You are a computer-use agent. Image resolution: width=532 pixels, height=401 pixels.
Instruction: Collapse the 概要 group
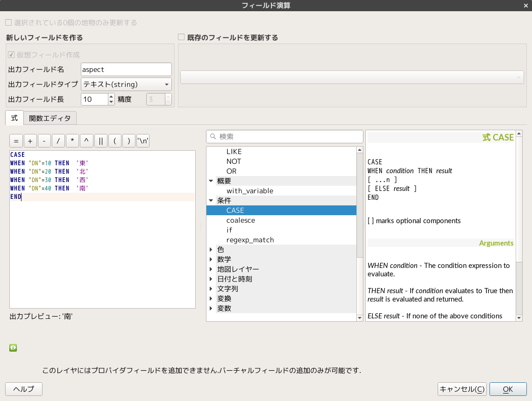coord(211,181)
